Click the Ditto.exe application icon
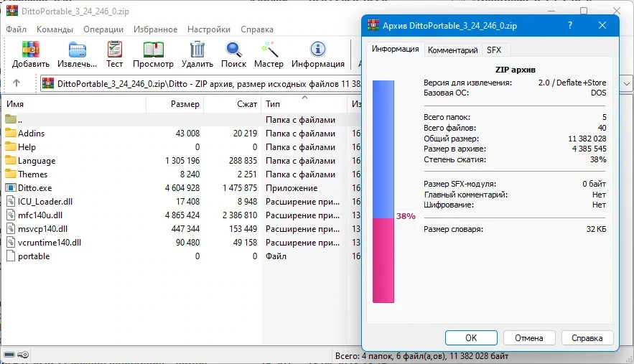This screenshot has width=634, height=364. point(11,187)
